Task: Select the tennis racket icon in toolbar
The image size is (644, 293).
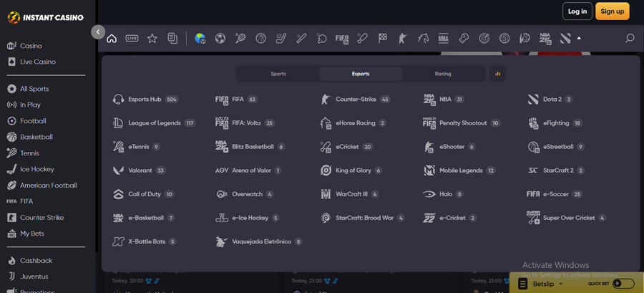Action: click(x=240, y=38)
